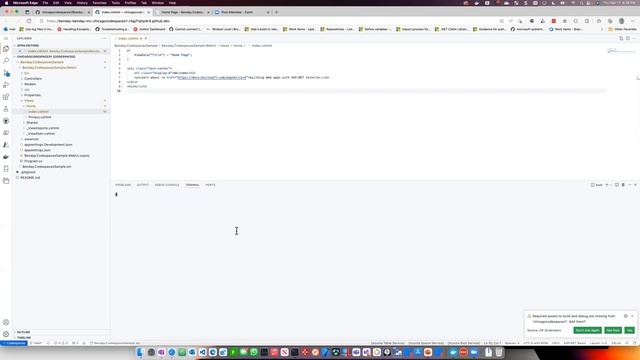Image resolution: width=640 pixels, height=360 pixels.
Task: Launch the Finder icon in the Dock
Action: coord(140,352)
